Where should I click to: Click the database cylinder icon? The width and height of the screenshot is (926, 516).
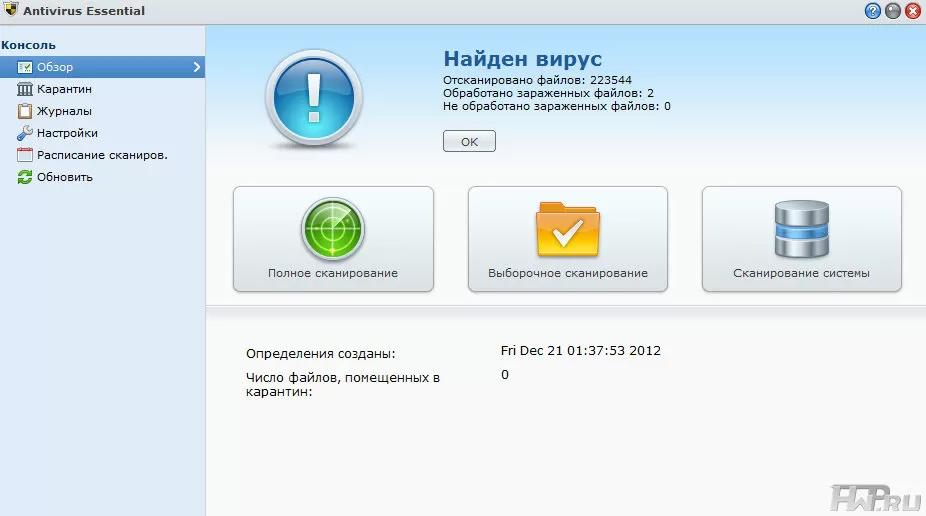click(x=801, y=229)
